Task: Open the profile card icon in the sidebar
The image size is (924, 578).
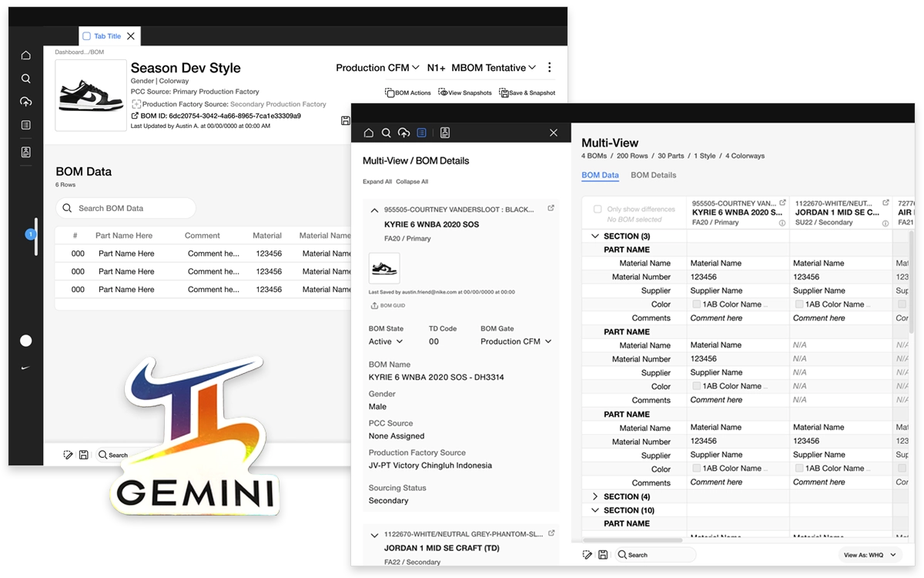Action: (x=25, y=152)
